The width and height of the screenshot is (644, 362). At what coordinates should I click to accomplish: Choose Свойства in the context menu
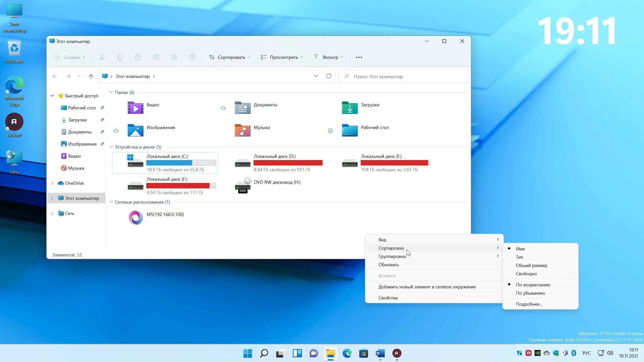388,298
